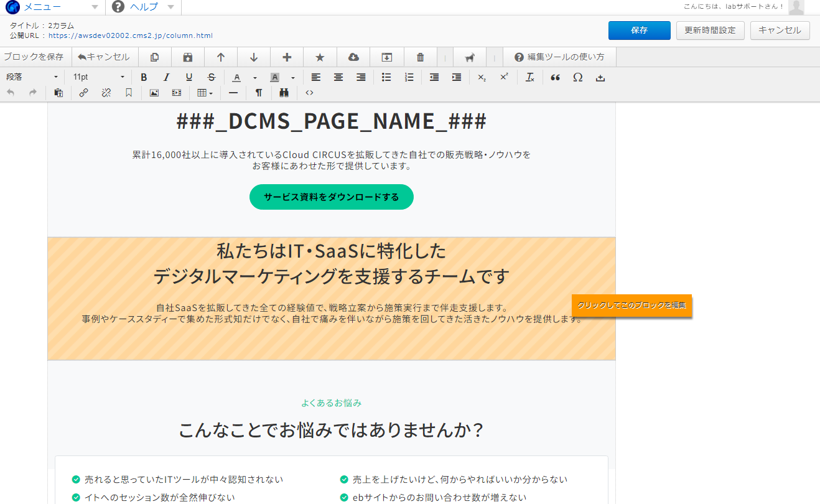Open the background color dropdown arrow
Image resolution: width=820 pixels, height=504 pixels.
[293, 77]
